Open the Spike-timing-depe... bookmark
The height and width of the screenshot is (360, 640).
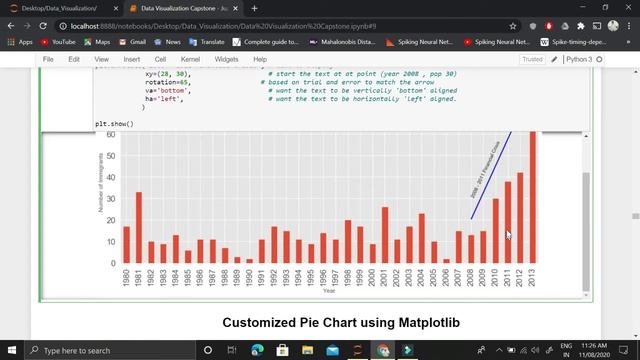pos(573,42)
